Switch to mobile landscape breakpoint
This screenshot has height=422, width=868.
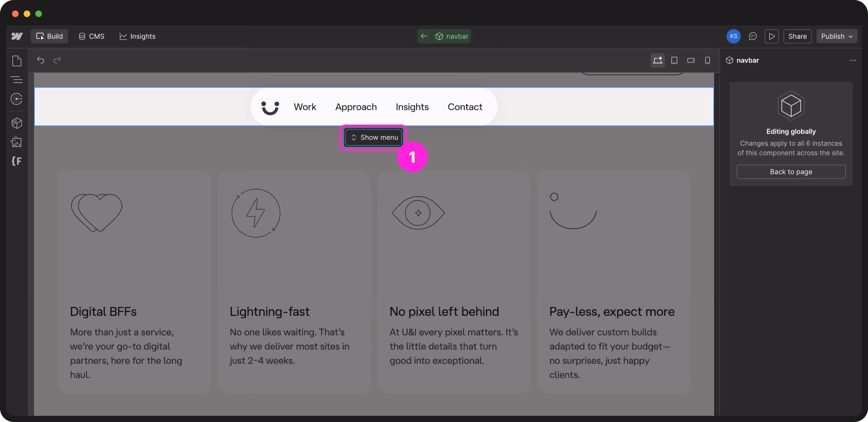691,60
